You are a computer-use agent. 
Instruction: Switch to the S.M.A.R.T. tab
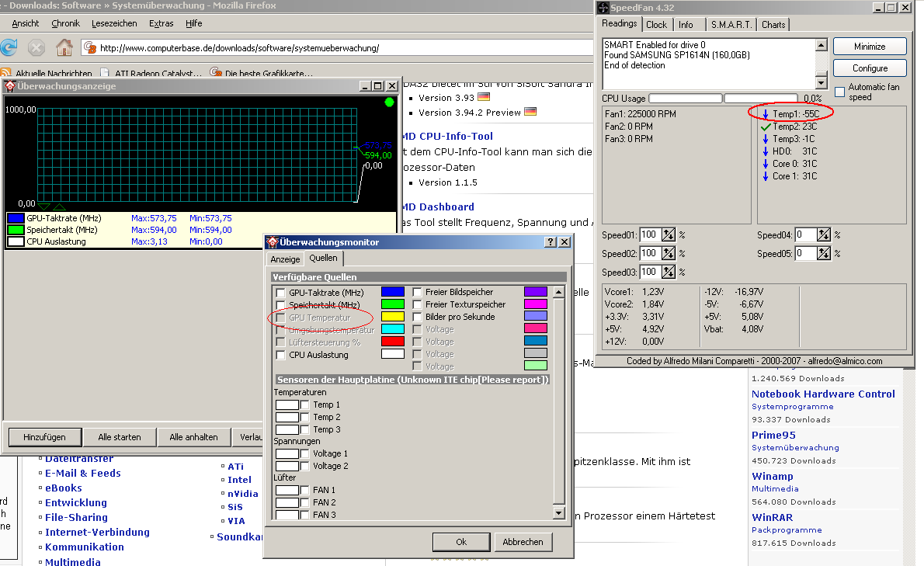point(731,25)
